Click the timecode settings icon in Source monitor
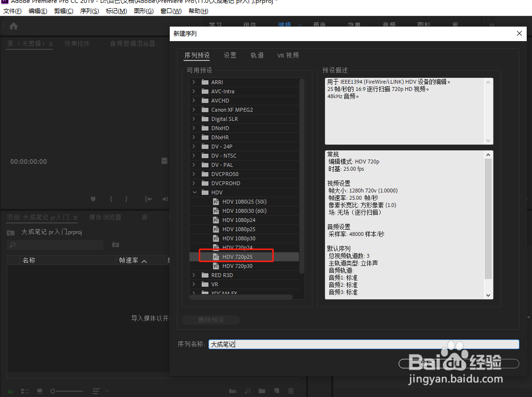 point(164,161)
